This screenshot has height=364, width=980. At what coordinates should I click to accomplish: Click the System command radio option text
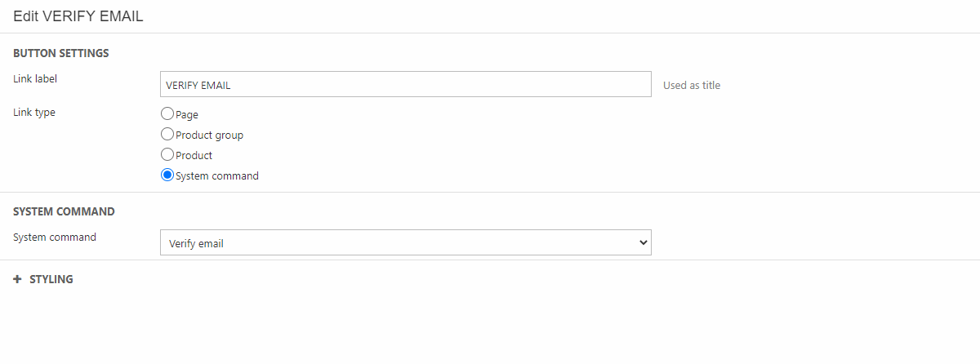216,176
